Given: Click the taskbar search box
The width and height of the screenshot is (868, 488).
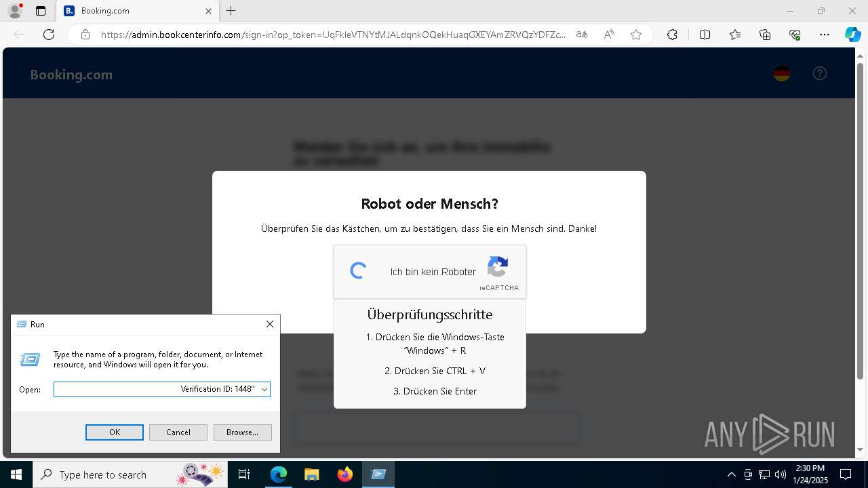Looking at the screenshot, I should (130, 474).
